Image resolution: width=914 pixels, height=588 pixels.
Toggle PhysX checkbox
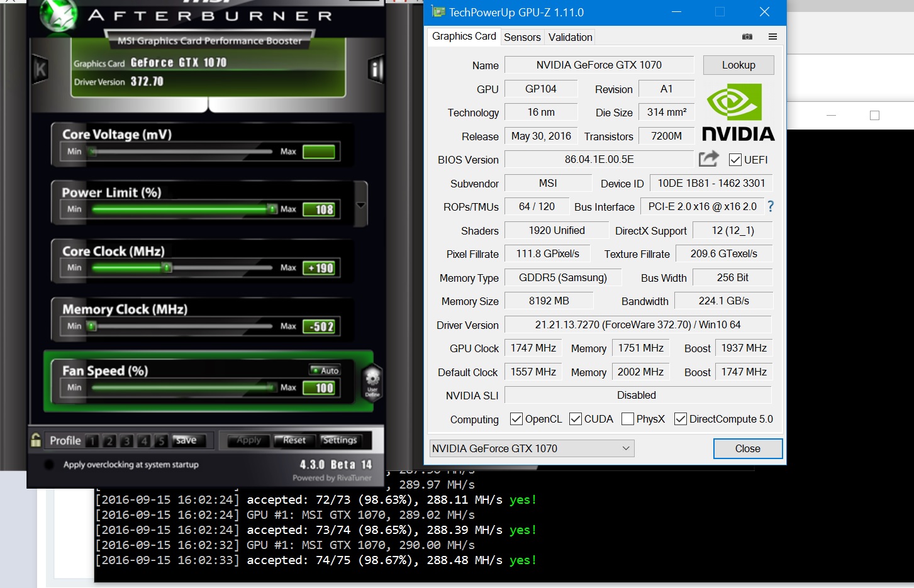coord(628,419)
